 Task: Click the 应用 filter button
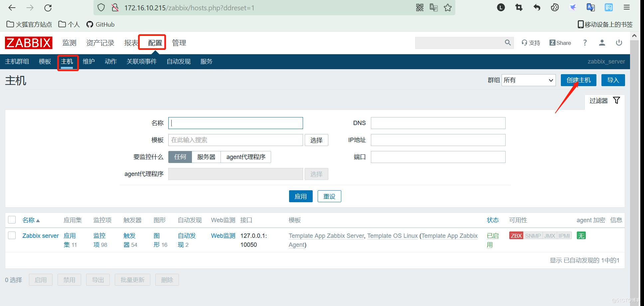pos(301,196)
